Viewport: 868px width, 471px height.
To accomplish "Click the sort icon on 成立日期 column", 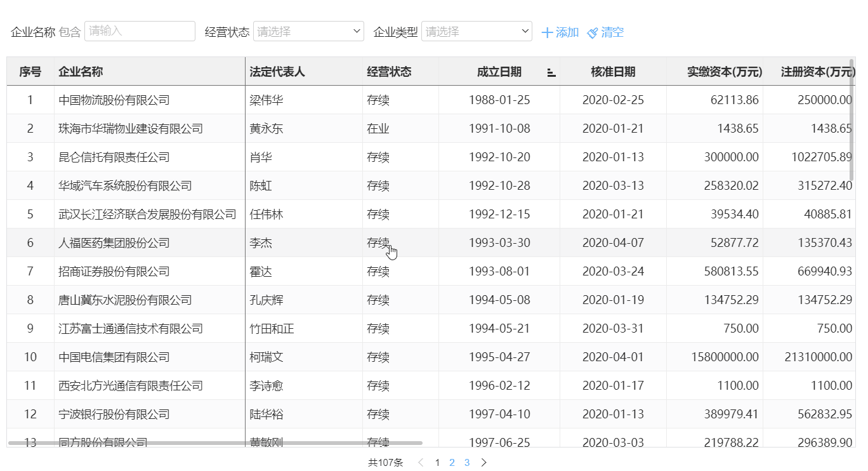I will coord(551,72).
